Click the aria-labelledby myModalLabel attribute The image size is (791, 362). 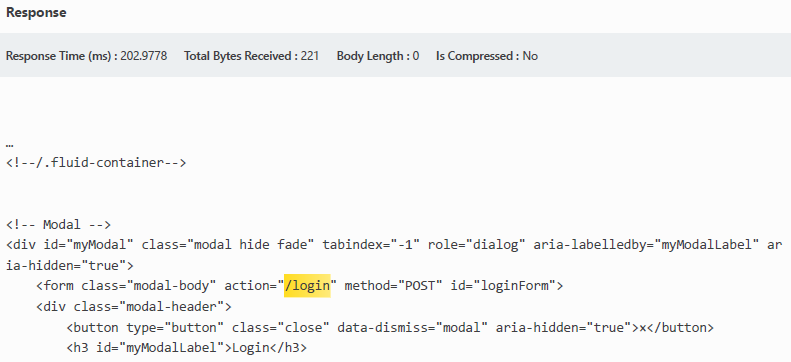click(647, 245)
